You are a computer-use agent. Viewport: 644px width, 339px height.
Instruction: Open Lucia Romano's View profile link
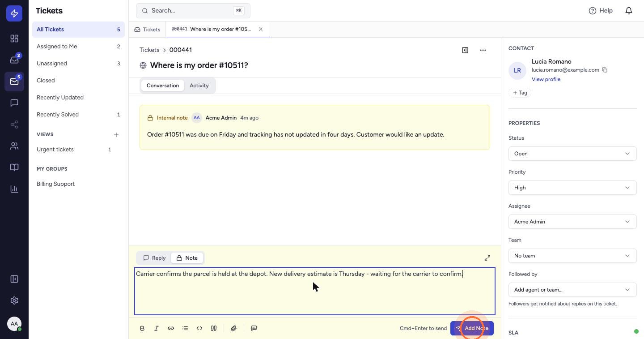546,79
